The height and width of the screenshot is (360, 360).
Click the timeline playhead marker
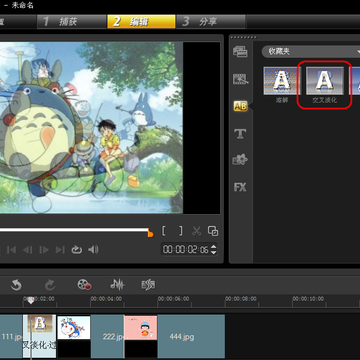tap(31, 301)
